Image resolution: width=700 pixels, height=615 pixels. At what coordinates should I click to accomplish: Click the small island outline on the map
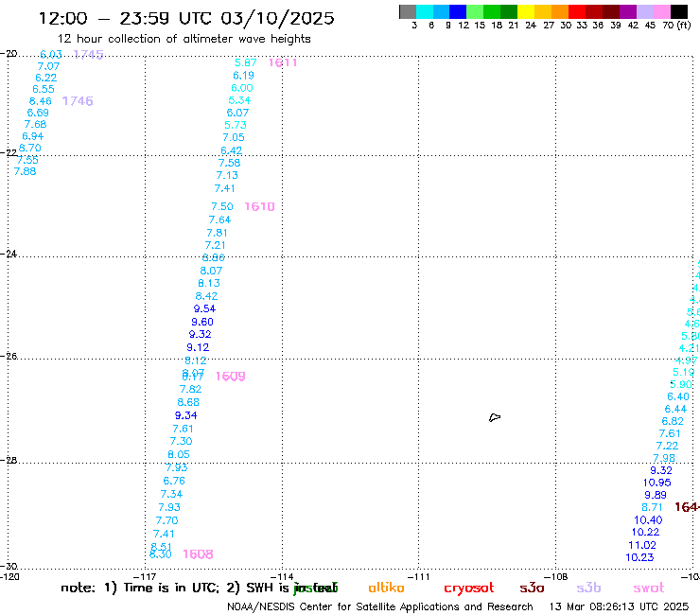(495, 417)
